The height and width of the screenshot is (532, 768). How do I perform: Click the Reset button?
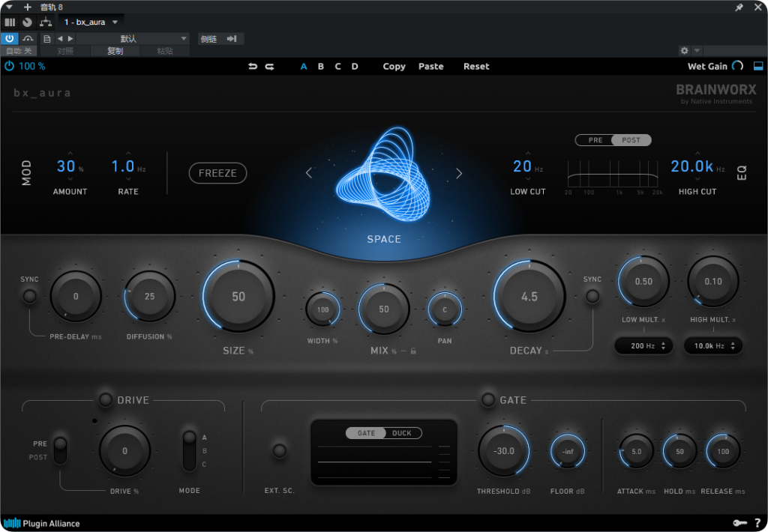click(476, 66)
